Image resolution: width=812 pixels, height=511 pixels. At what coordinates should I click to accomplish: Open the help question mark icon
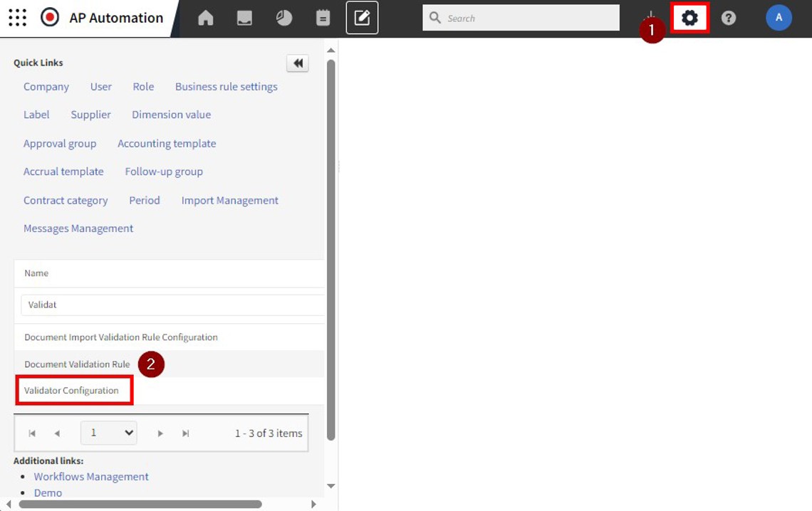click(x=728, y=19)
